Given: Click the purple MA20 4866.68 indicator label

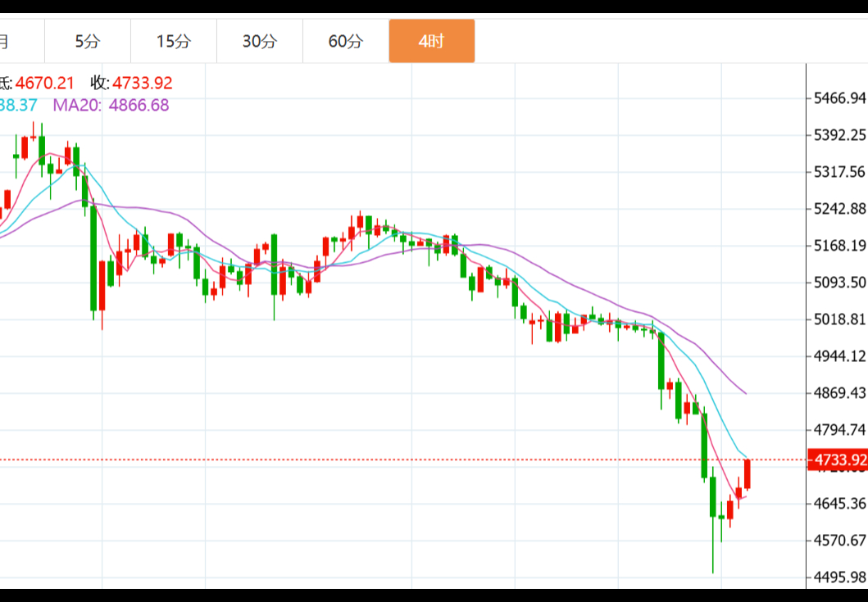Looking at the screenshot, I should click(x=111, y=105).
